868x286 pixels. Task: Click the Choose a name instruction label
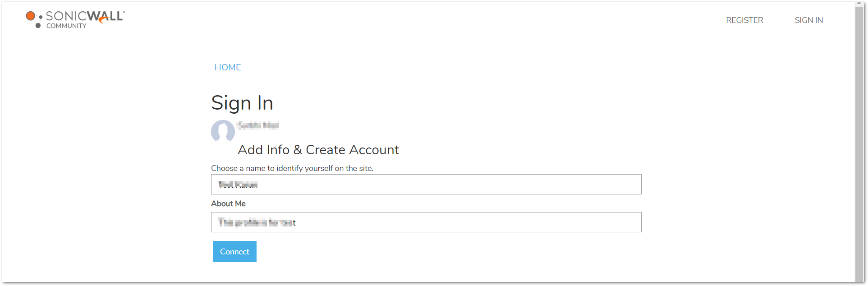point(292,168)
